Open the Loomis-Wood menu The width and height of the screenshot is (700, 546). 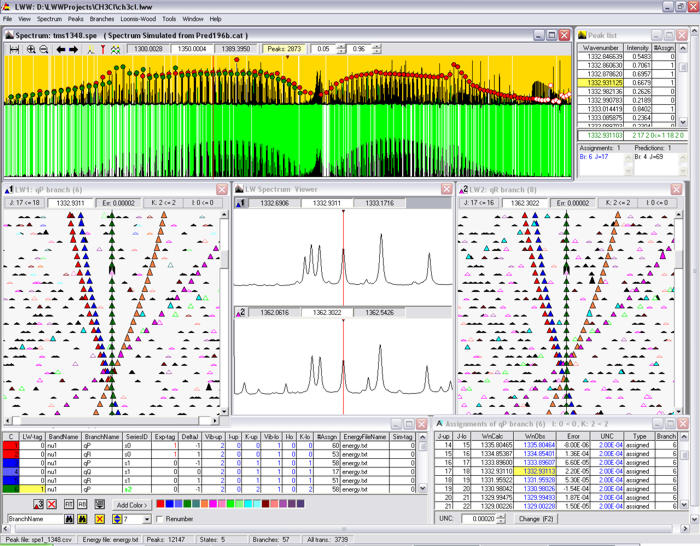pyautogui.click(x=138, y=19)
